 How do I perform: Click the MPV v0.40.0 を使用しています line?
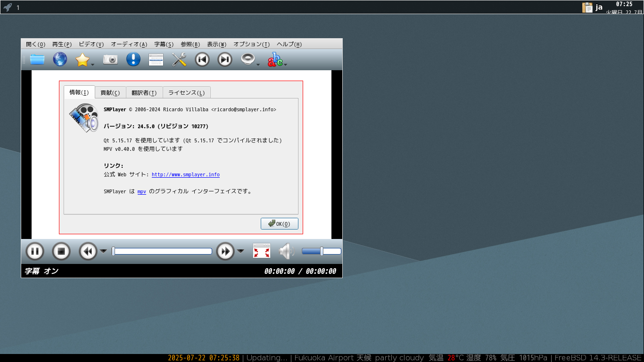click(x=143, y=149)
